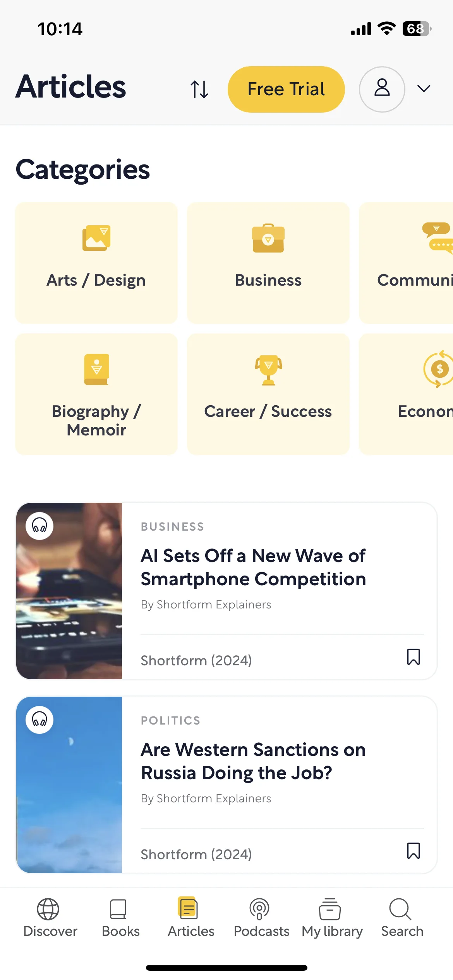Switch to the Discover tab

(50, 918)
